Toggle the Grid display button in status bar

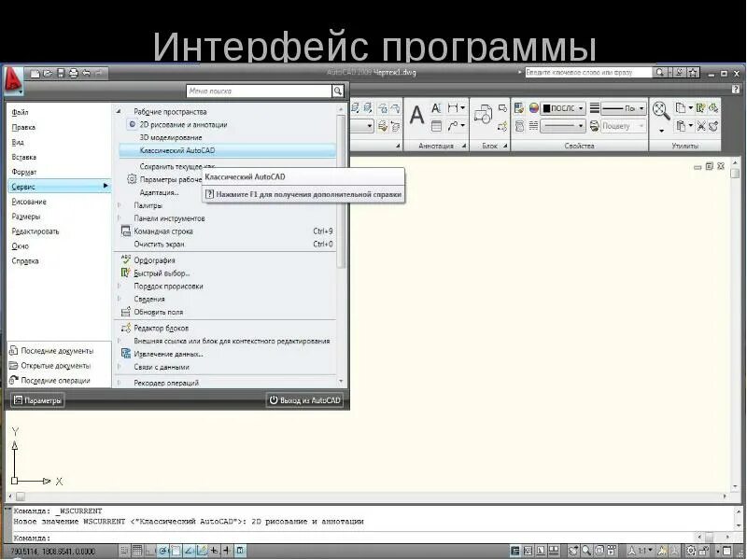point(136,551)
